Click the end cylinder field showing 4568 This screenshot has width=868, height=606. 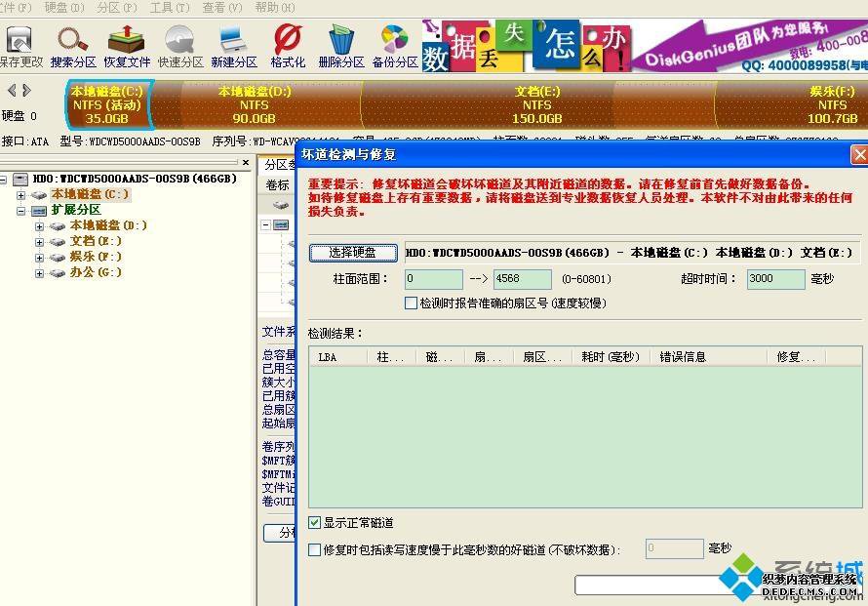[x=523, y=279]
